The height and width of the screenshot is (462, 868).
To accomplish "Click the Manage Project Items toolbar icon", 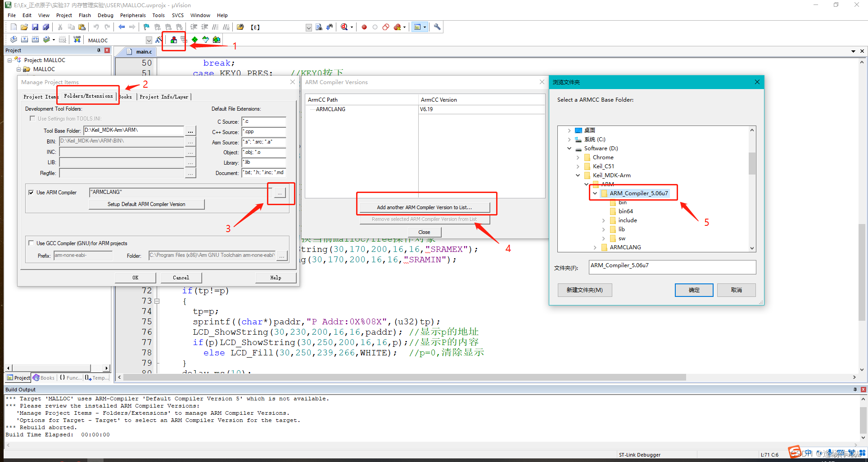I will [173, 40].
